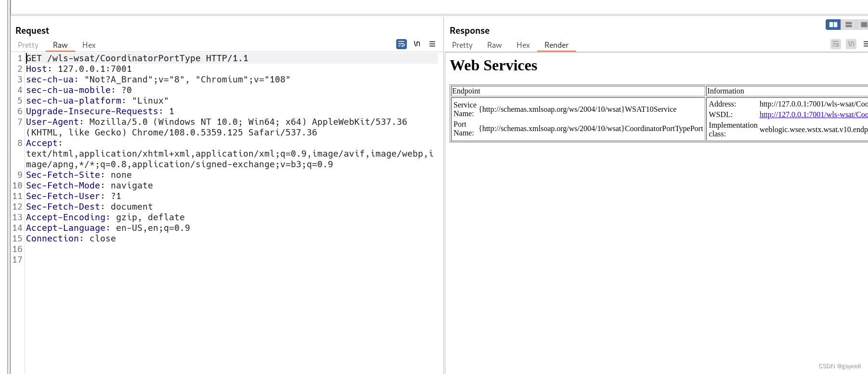The image size is (868, 374).
Task: Click the Host header line
Action: click(x=79, y=69)
